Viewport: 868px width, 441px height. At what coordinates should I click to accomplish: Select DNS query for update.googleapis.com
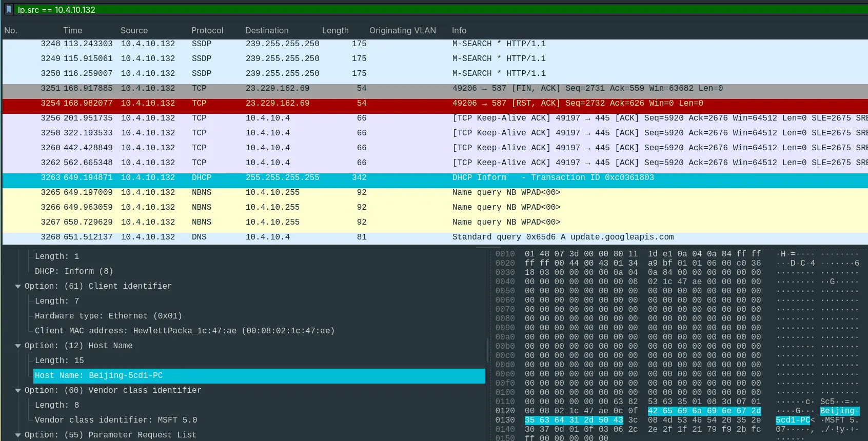(x=308, y=237)
